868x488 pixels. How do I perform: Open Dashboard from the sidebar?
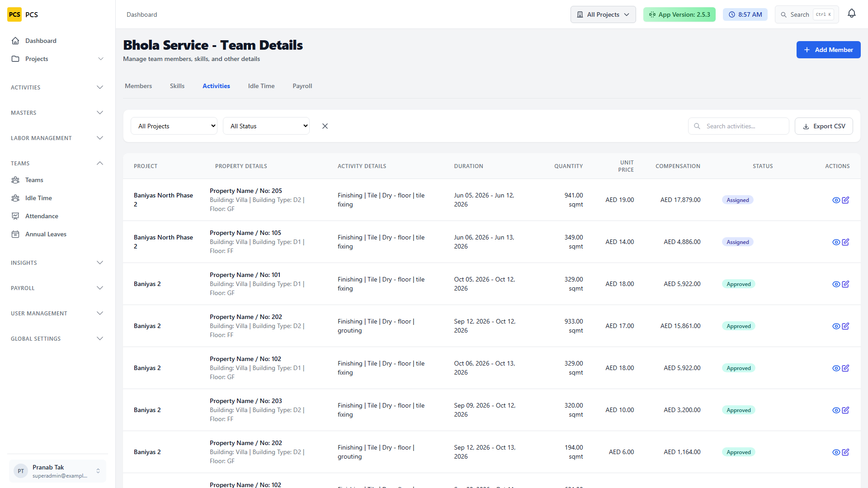click(x=57, y=41)
